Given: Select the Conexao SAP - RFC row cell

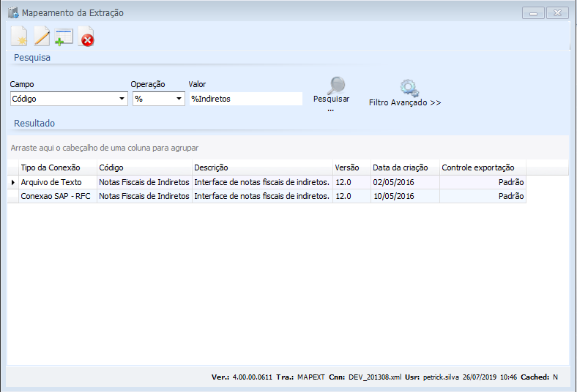Looking at the screenshot, I should click(58, 196).
